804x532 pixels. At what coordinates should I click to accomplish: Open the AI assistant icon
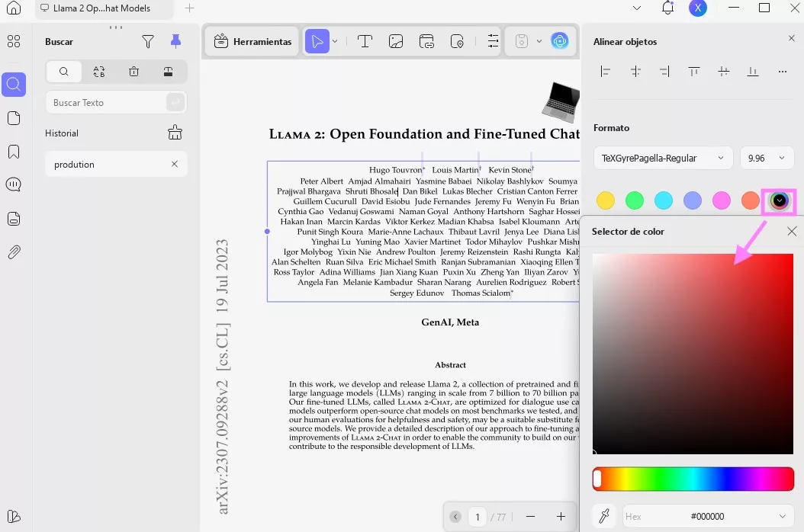559,41
